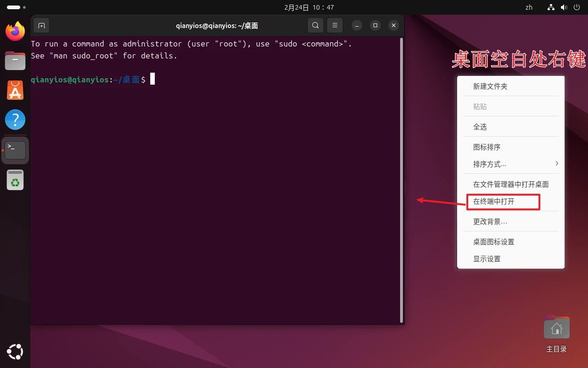This screenshot has height=368, width=588.
Task: Open the terminal hamburger menu
Action: coord(335,26)
